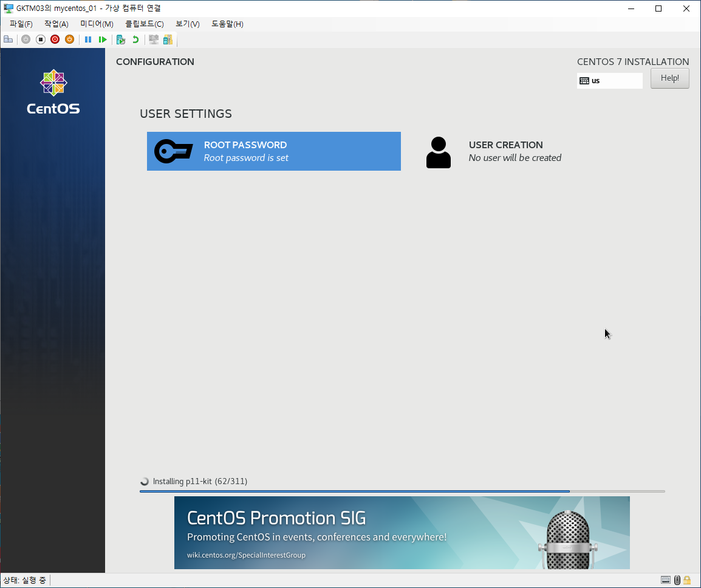The image size is (701, 588).
Task: Open the 도움말(H) menu
Action: [227, 24]
